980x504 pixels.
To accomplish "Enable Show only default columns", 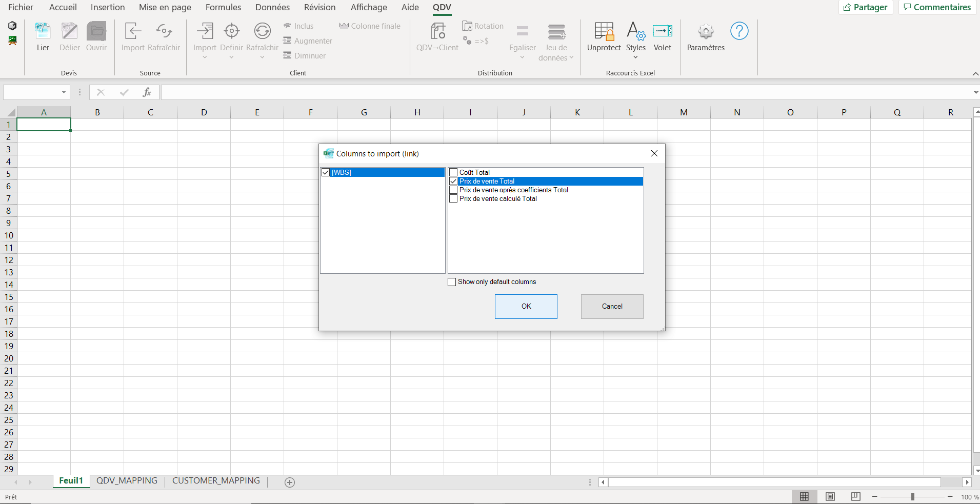I will click(452, 282).
